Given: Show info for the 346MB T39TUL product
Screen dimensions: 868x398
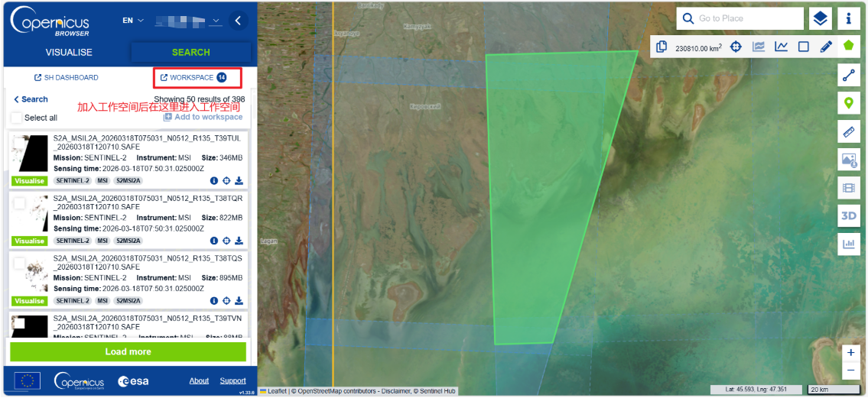Looking at the screenshot, I should [214, 181].
